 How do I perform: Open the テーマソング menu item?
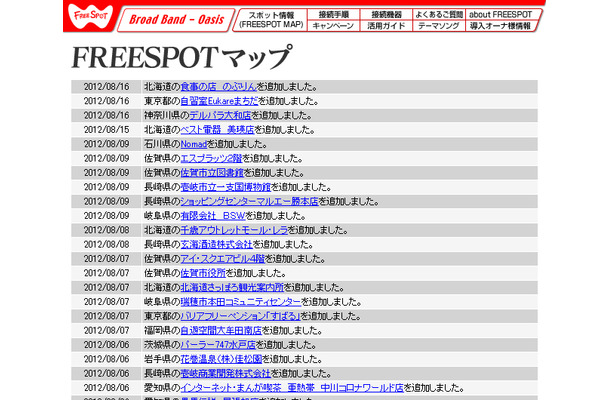pyautogui.click(x=438, y=26)
